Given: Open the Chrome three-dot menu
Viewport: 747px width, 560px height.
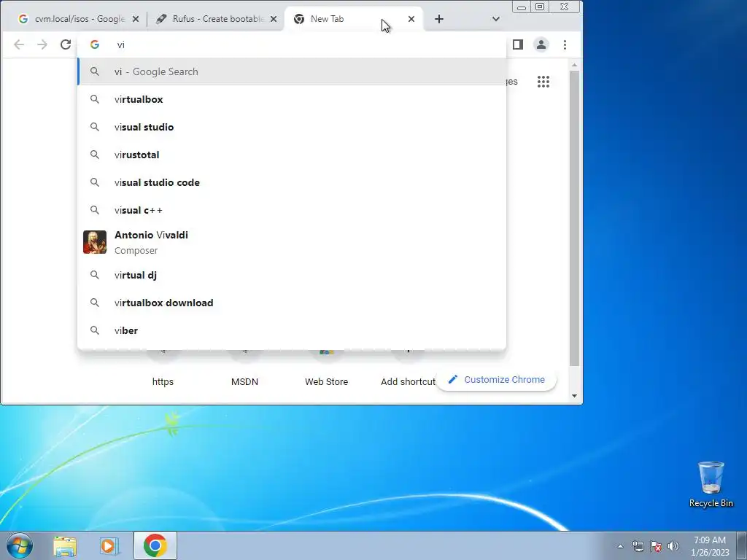Looking at the screenshot, I should point(565,44).
